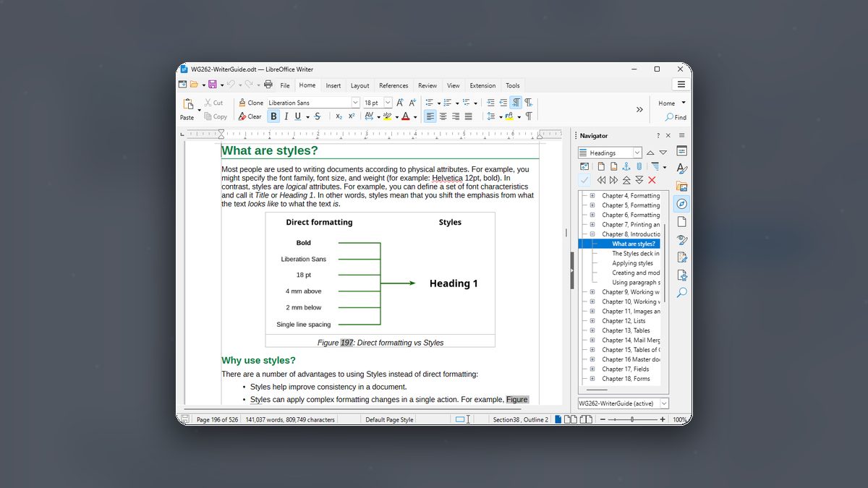
Task: Click the increase indent icon
Action: (490, 103)
